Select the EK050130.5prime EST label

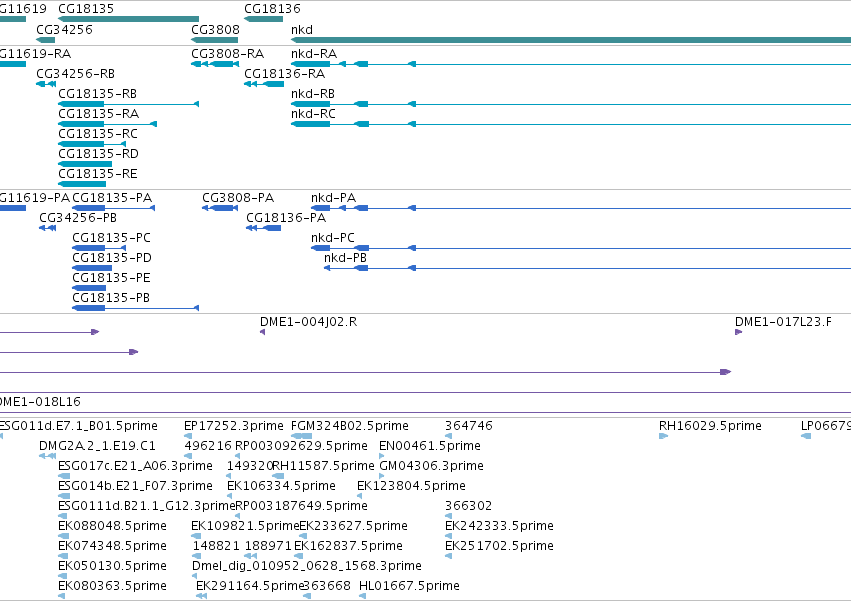click(x=112, y=567)
